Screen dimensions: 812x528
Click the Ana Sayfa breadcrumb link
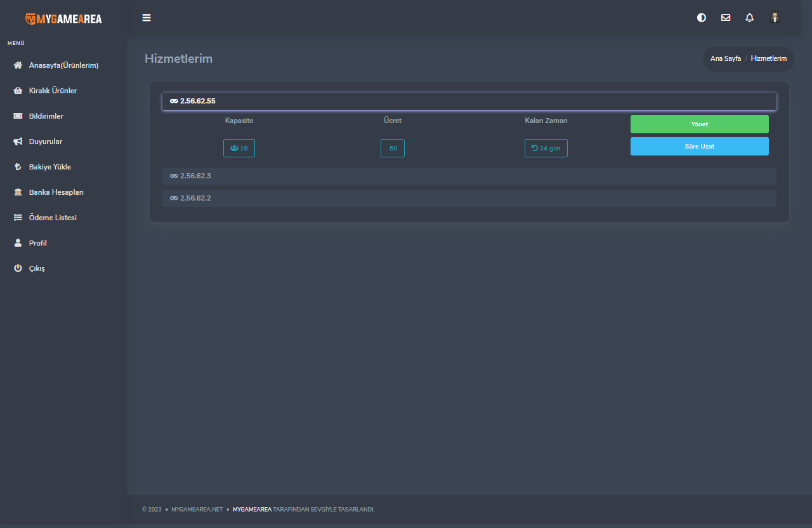click(725, 58)
